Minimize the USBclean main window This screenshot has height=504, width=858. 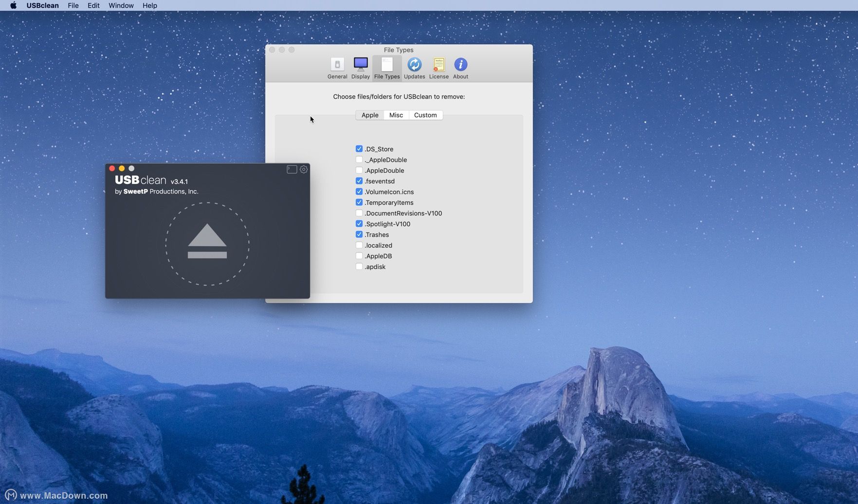point(122,168)
